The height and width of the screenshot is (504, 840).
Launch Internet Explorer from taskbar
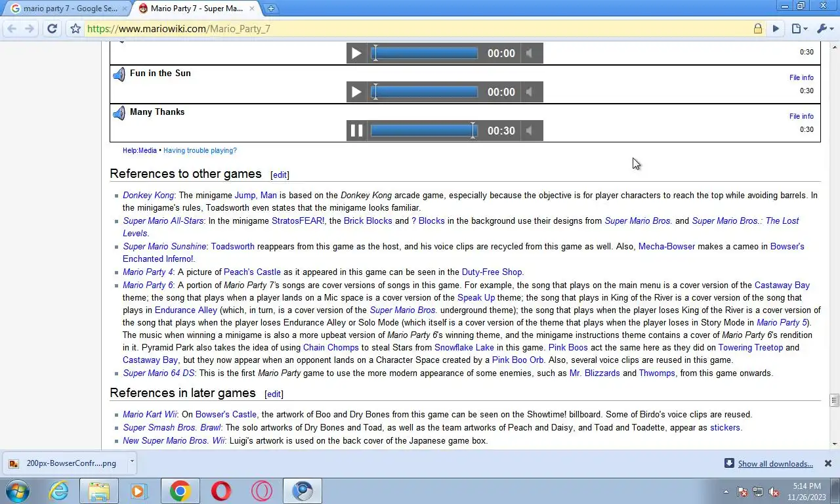[x=59, y=491]
